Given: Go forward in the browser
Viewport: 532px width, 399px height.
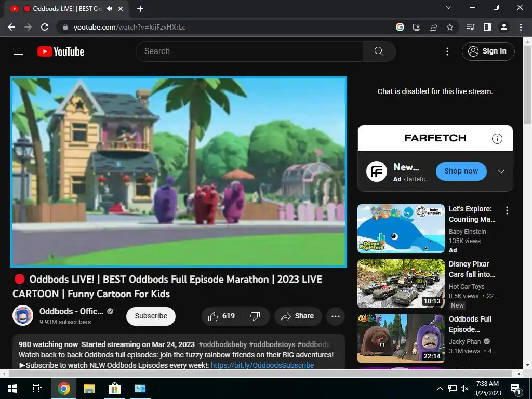Looking at the screenshot, I should [28, 27].
